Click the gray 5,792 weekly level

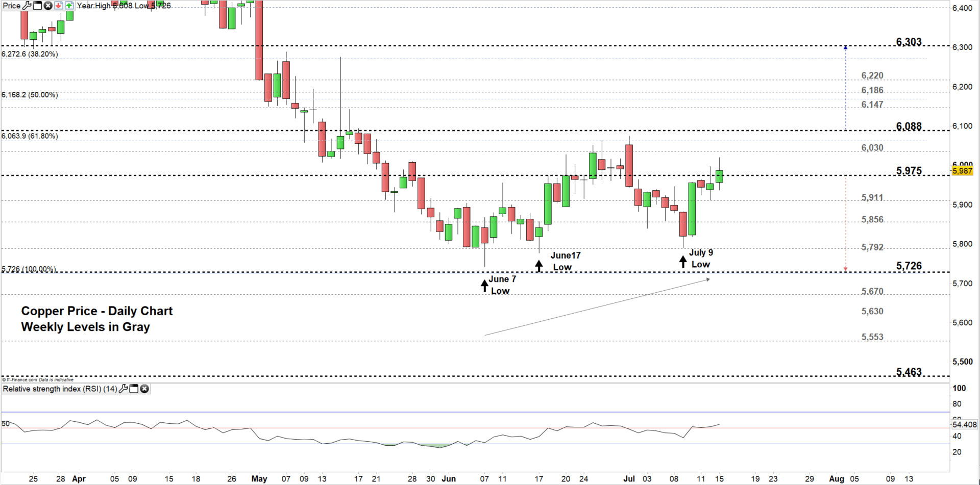pos(872,247)
